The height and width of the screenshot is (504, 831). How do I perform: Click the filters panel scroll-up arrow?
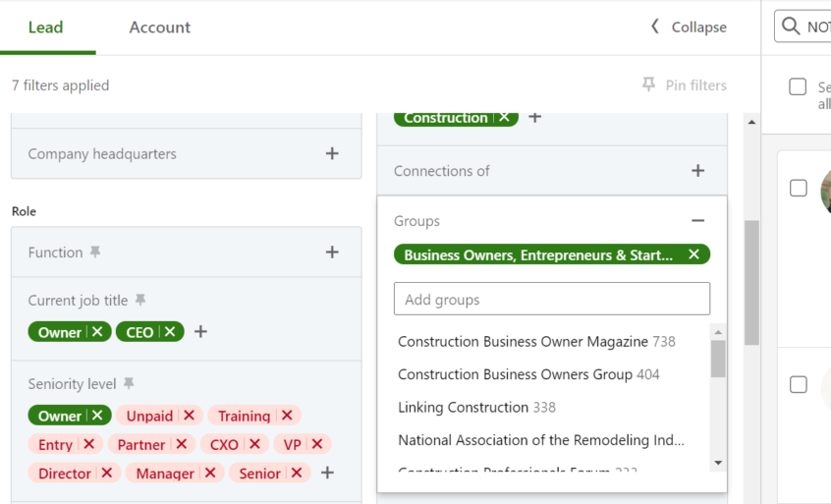(x=751, y=122)
